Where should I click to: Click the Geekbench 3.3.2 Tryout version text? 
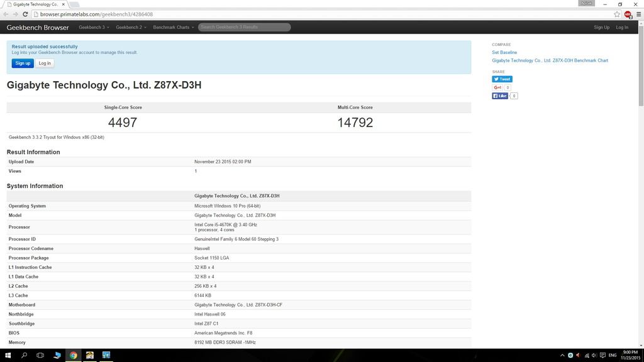56,138
